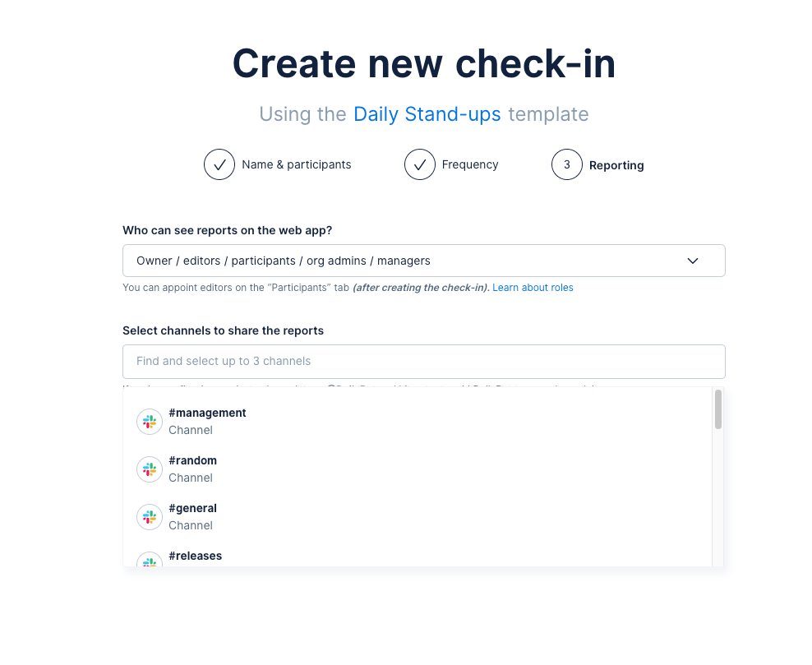Click the checkmark icon for Frequency step
This screenshot has height=665, width=812.
coord(420,164)
